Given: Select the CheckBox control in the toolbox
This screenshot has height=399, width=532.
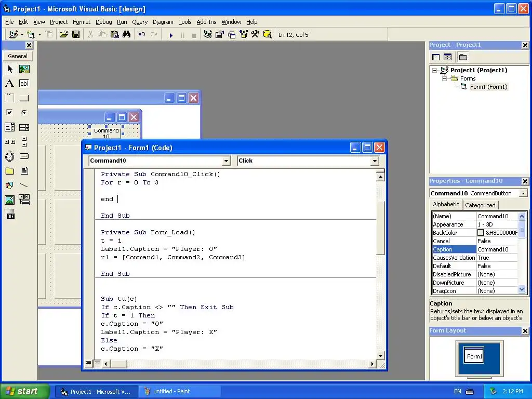Looking at the screenshot, I should 10,112.
